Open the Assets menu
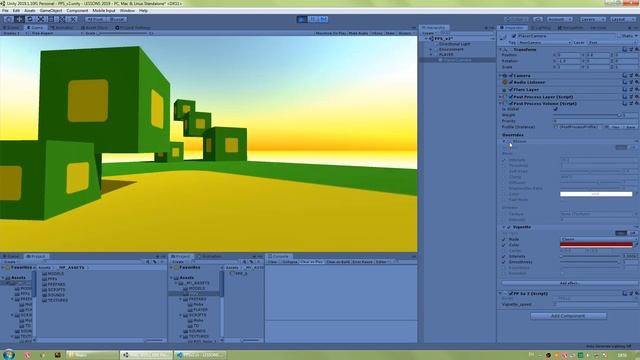The height and width of the screenshot is (360, 640). click(30, 11)
